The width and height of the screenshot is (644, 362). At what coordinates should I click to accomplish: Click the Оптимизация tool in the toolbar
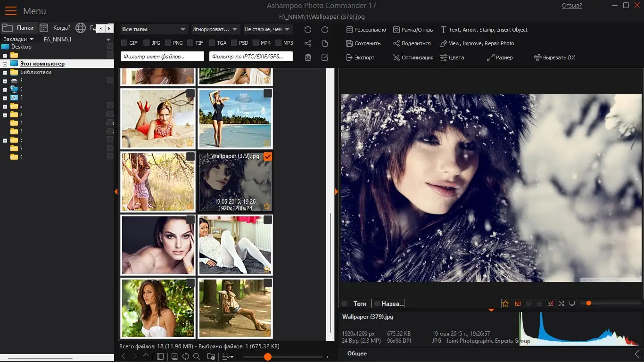(x=413, y=57)
